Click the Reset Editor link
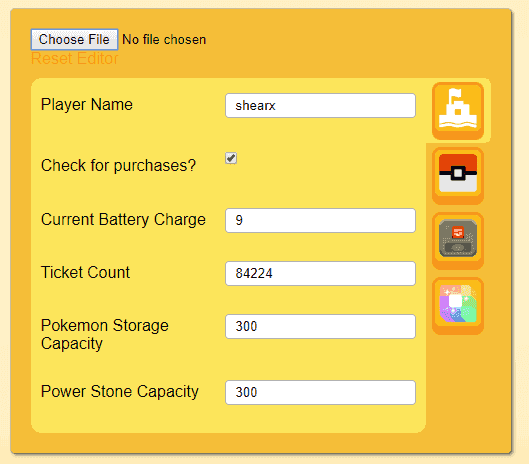The height and width of the screenshot is (464, 529). coord(75,59)
